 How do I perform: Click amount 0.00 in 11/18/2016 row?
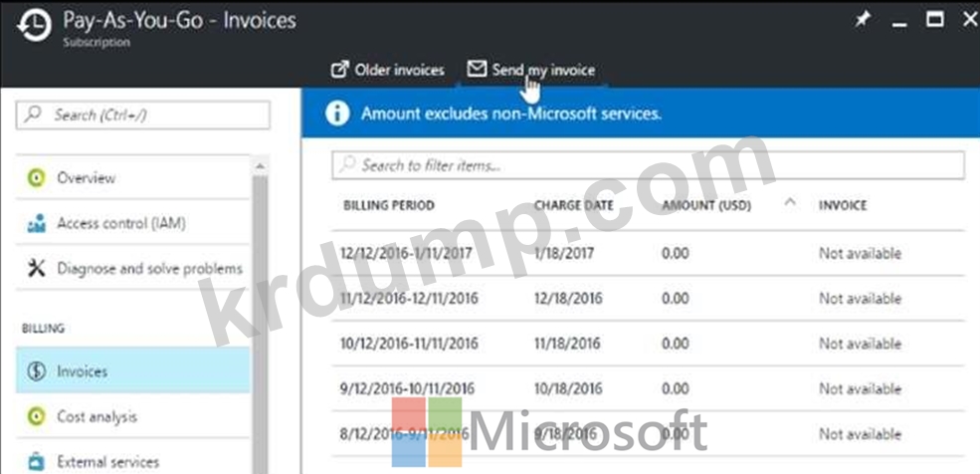pyautogui.click(x=675, y=344)
